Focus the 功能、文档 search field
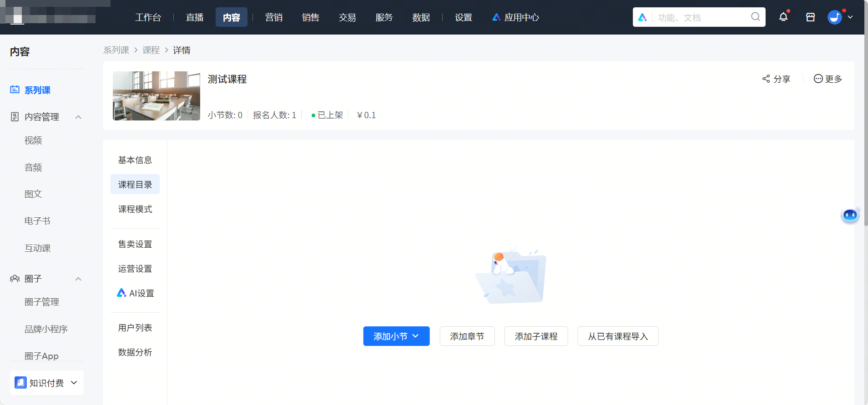Screen dimensions: 868x405 [701, 17]
